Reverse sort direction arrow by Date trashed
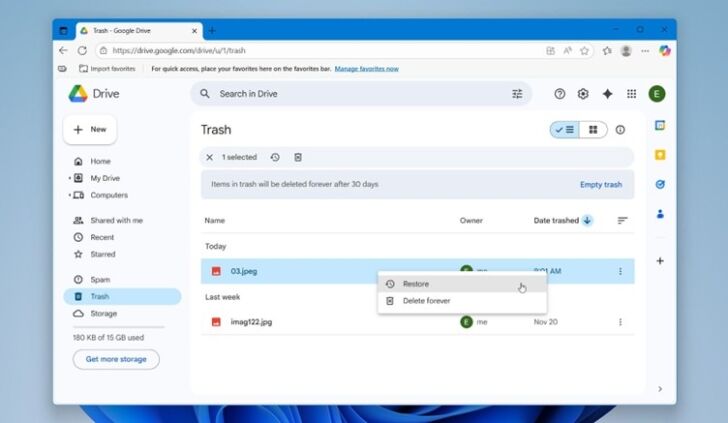 click(x=587, y=221)
